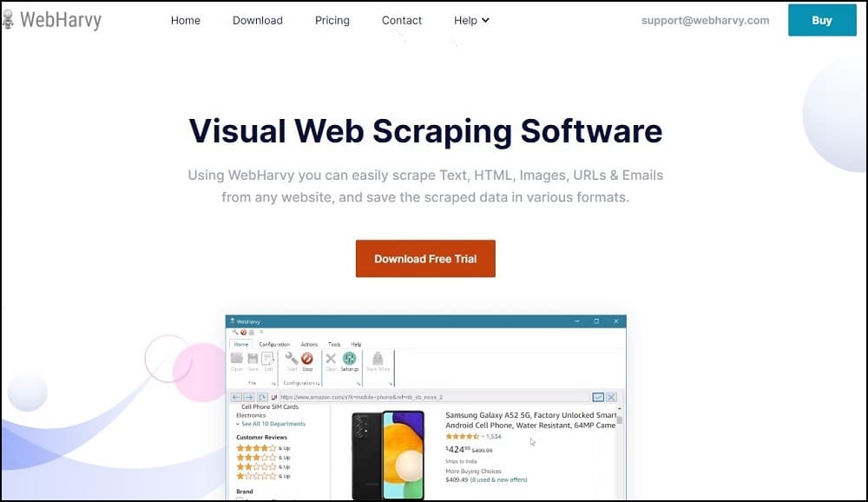Expand See All 10 Departments

point(271,424)
